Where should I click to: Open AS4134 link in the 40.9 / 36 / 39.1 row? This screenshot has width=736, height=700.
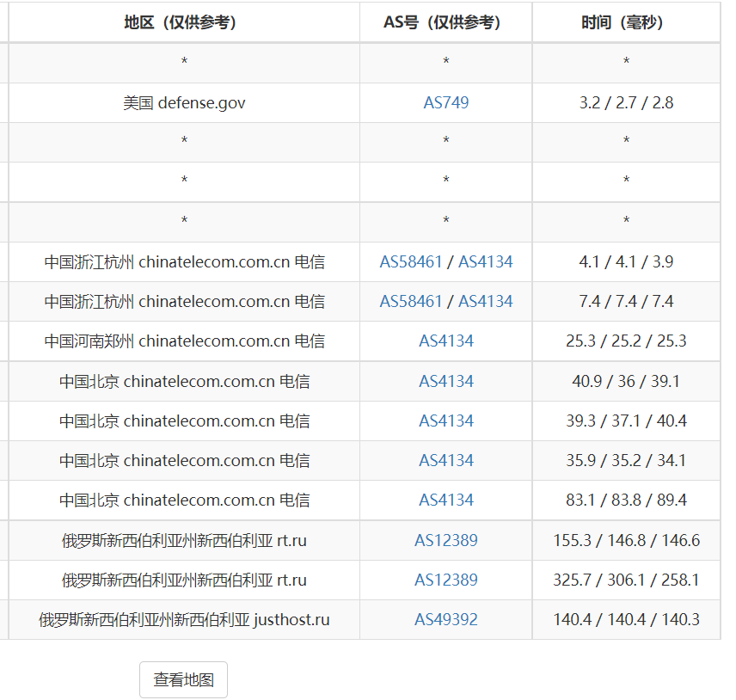click(446, 381)
